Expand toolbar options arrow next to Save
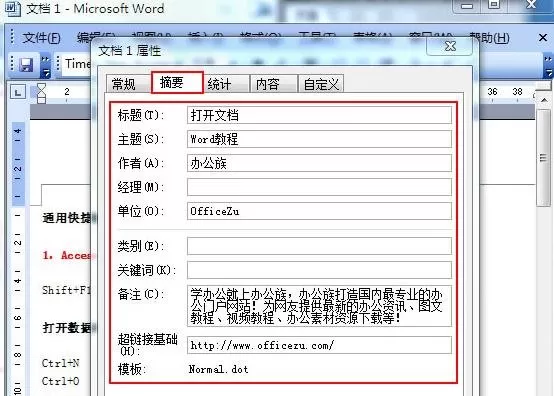This screenshot has width=554, height=396. click(x=46, y=66)
